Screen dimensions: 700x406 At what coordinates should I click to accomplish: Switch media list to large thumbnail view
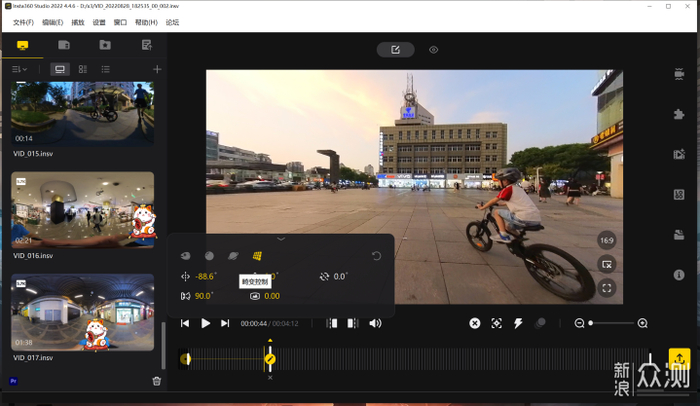[60, 69]
